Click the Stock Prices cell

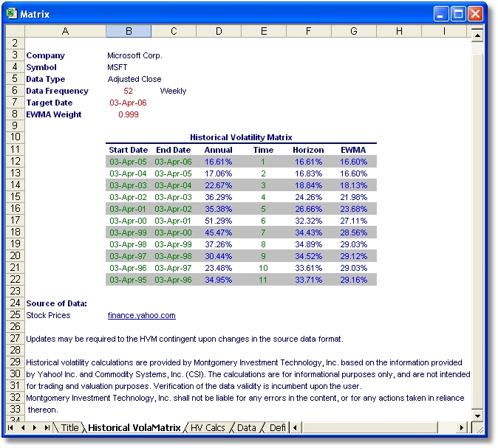click(x=48, y=315)
